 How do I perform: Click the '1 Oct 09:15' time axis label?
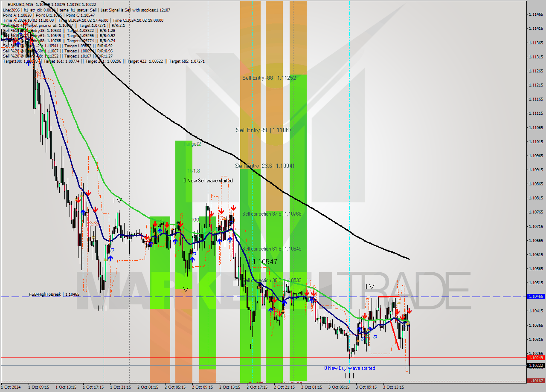pyautogui.click(x=38, y=387)
